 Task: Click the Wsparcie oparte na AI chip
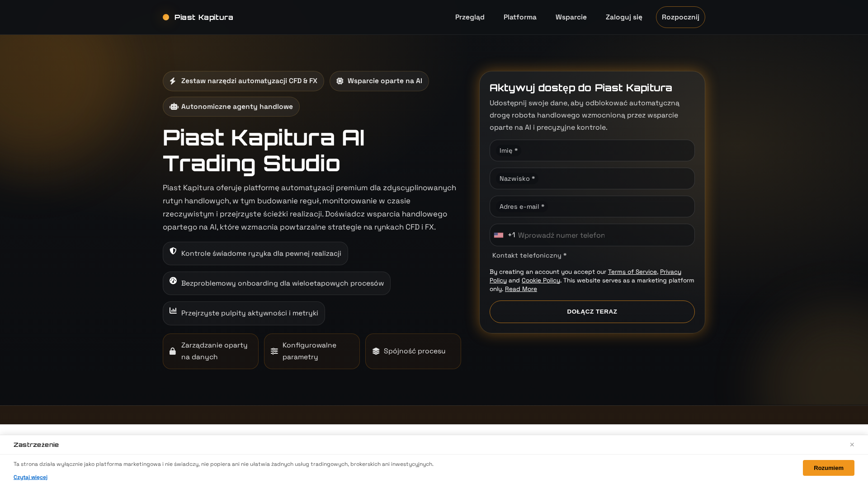[x=379, y=81]
